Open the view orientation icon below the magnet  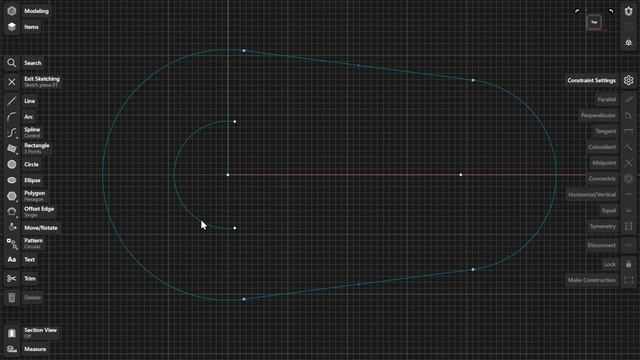[629, 42]
